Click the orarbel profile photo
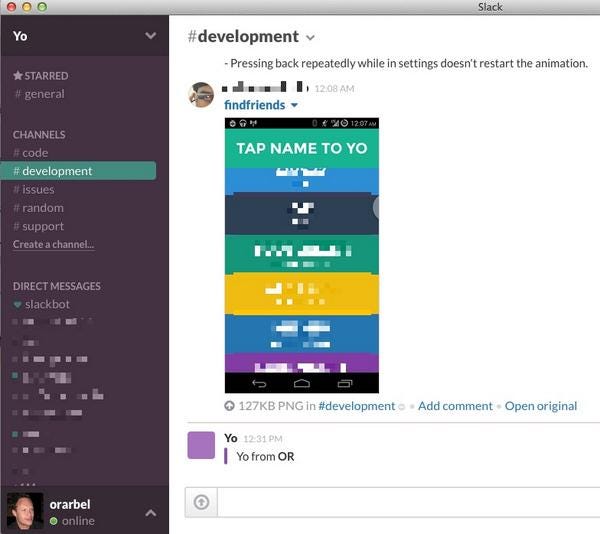600x534 pixels. (25, 511)
